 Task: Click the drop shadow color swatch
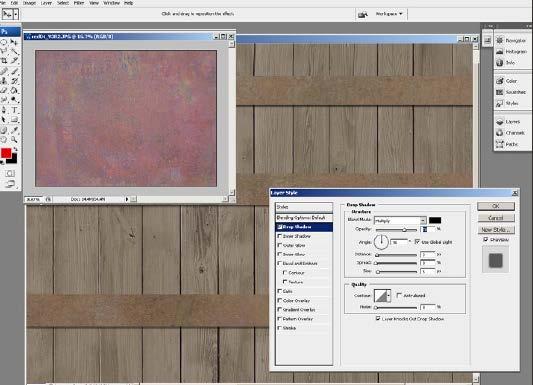[435, 220]
